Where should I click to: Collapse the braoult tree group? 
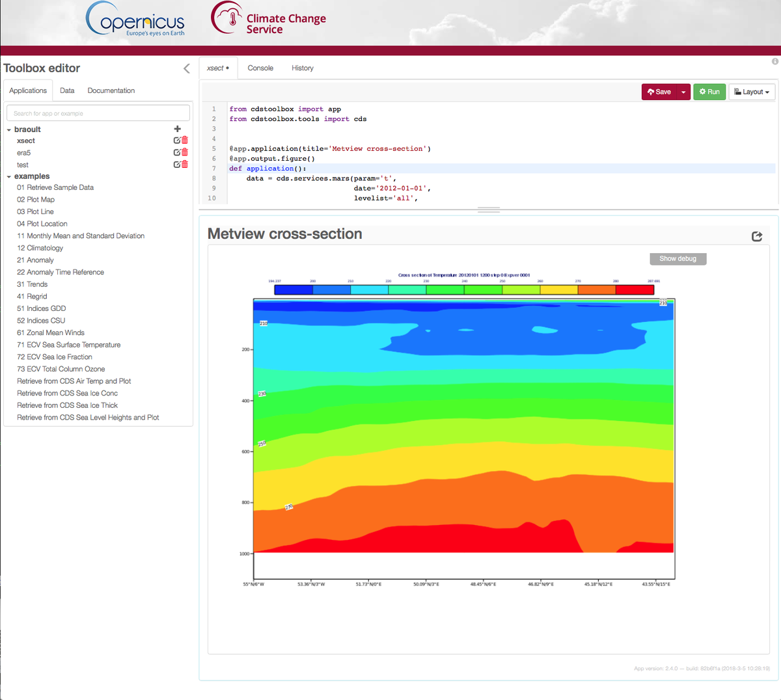[9, 129]
